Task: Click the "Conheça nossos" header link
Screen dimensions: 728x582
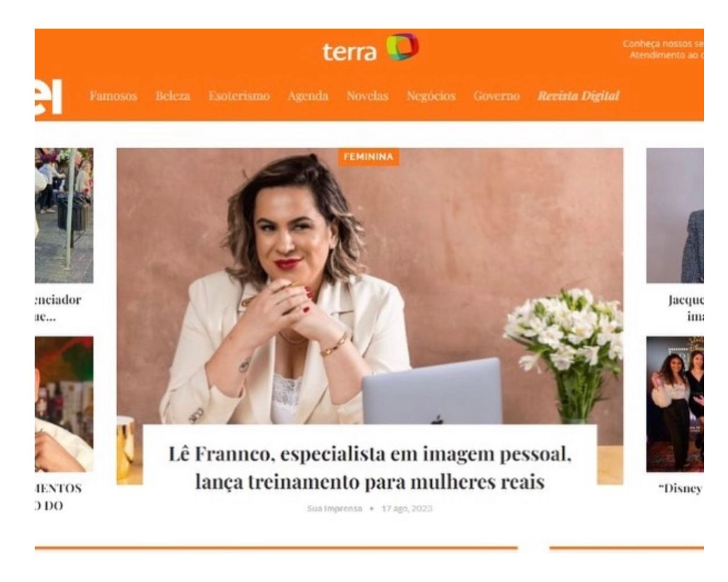Action: 663,44
